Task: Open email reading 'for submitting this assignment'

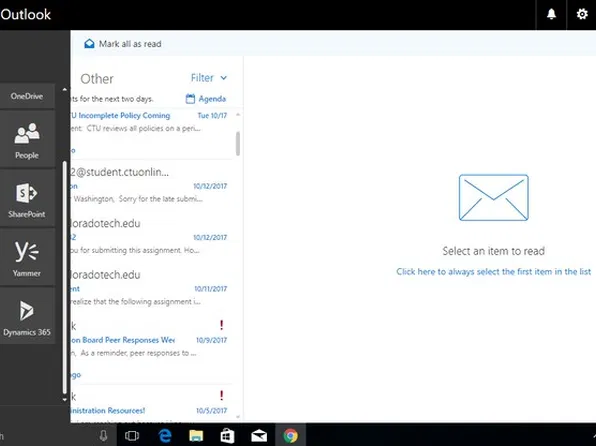Action: (152, 236)
